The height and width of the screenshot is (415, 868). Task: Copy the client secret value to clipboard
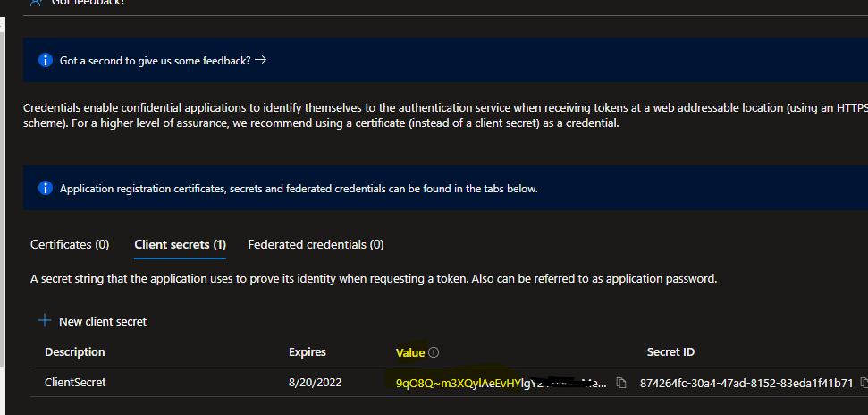(x=620, y=384)
